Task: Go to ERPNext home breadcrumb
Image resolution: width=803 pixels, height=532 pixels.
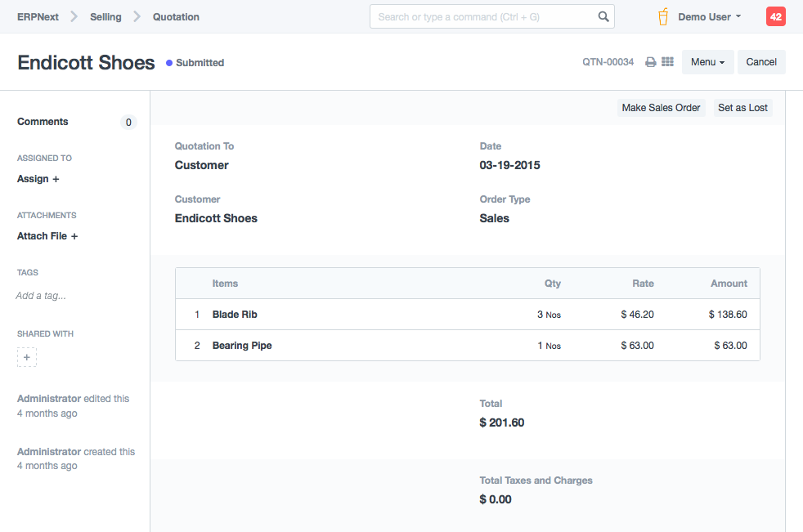Action: (x=38, y=16)
